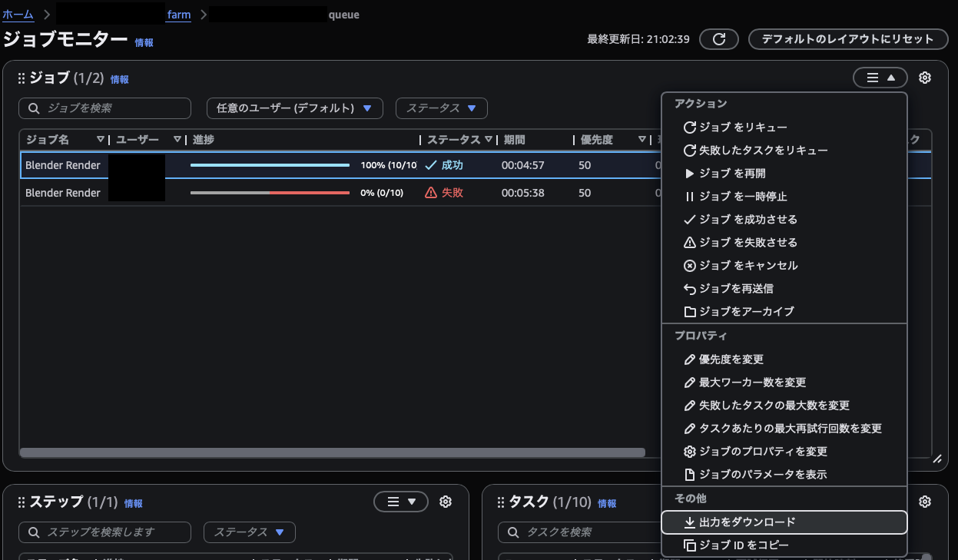Click the ジョブを検索 search field

pos(104,108)
